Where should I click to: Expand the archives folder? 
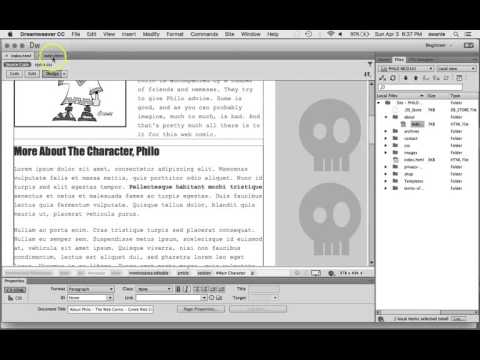point(386,131)
